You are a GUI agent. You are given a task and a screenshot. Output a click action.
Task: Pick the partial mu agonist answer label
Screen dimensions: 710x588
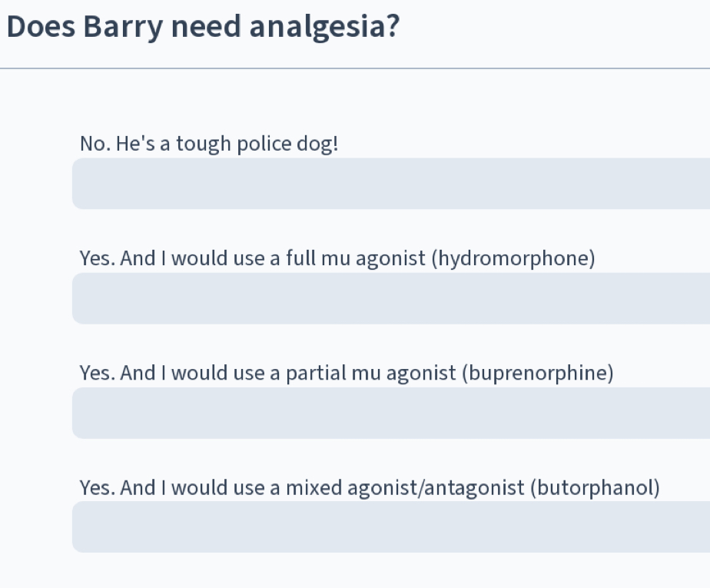[346, 374]
